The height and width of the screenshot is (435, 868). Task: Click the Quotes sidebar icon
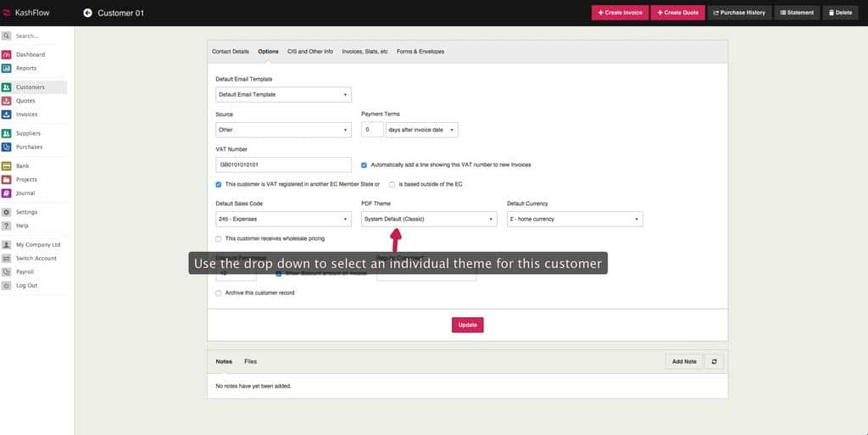7,101
